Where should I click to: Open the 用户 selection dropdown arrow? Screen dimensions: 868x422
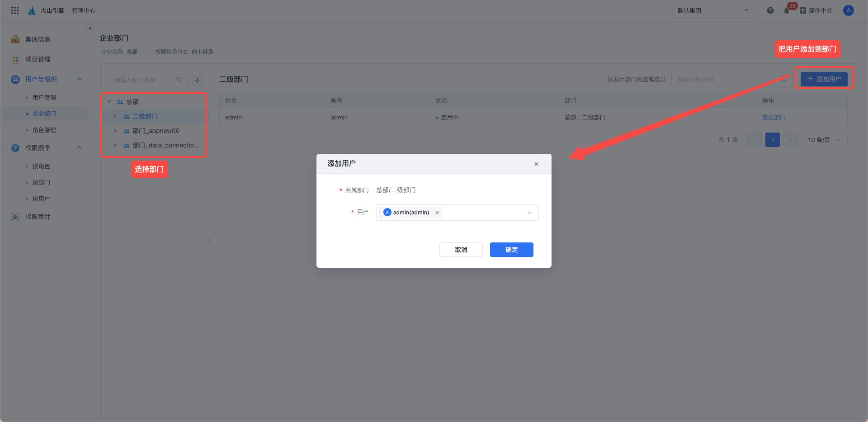tap(529, 213)
